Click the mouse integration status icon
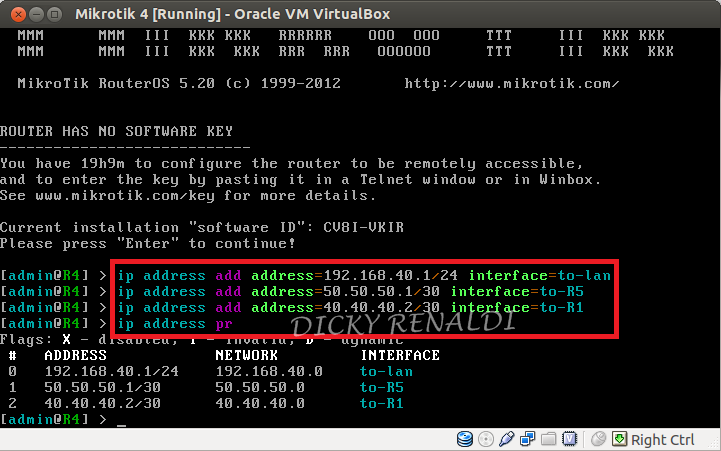 coord(598,440)
